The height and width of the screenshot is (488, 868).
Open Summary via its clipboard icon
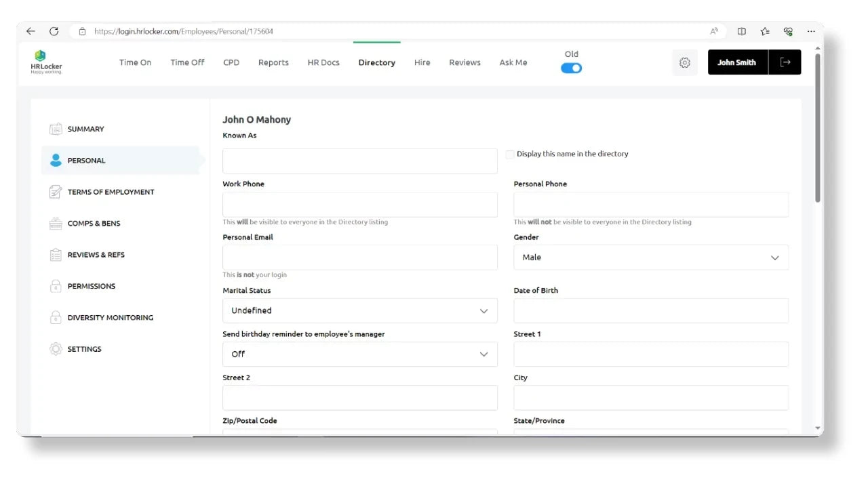coord(56,129)
